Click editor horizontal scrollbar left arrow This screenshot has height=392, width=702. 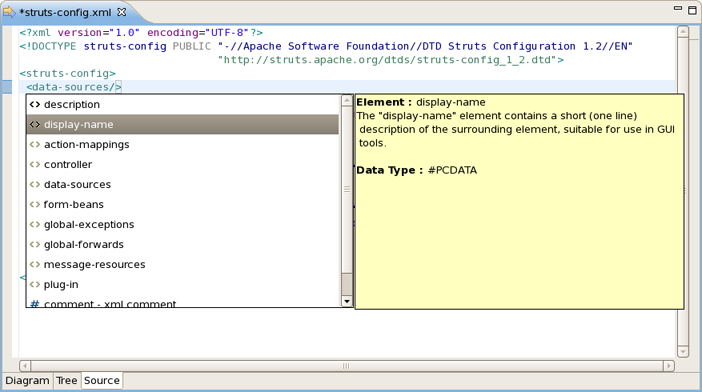point(25,366)
